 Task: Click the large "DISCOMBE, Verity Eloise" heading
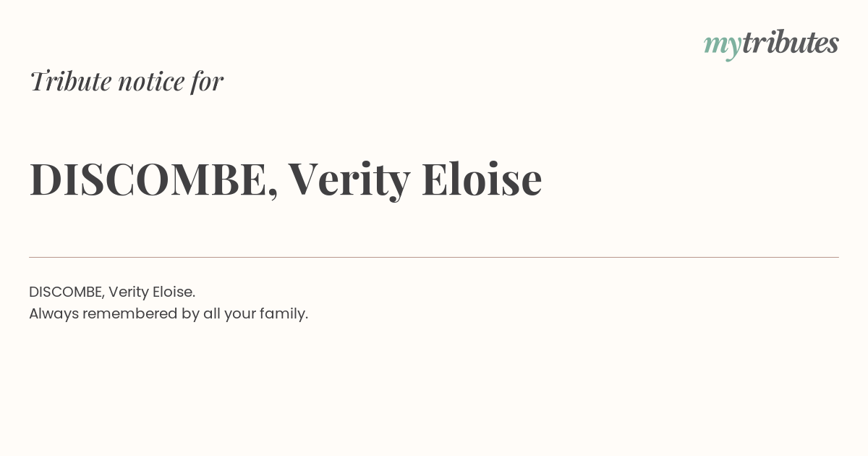coord(285,179)
